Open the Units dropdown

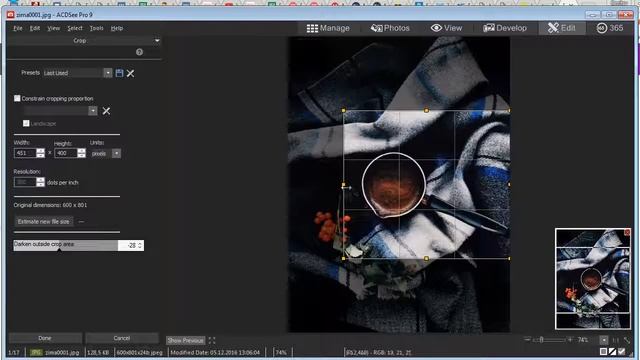click(116, 153)
